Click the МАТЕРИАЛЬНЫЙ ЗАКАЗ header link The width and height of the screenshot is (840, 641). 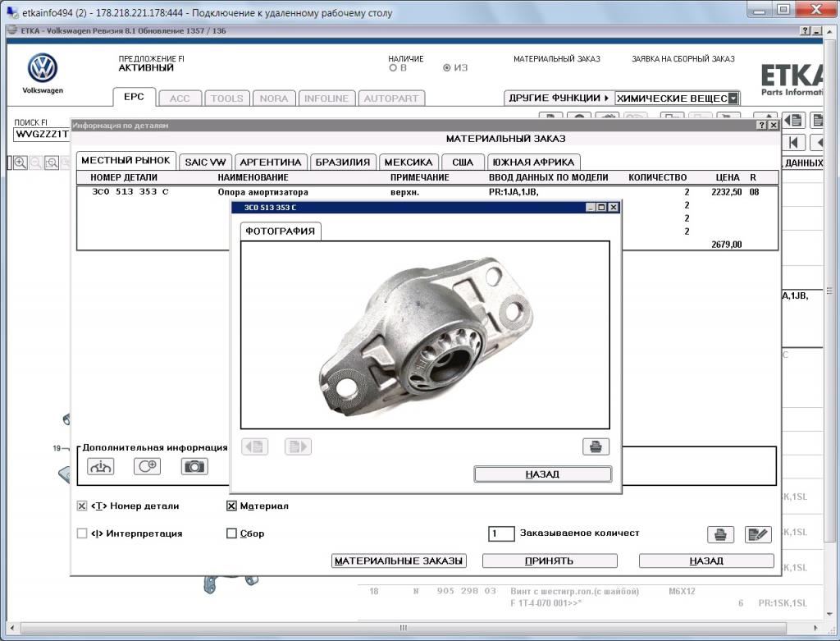[x=557, y=59]
